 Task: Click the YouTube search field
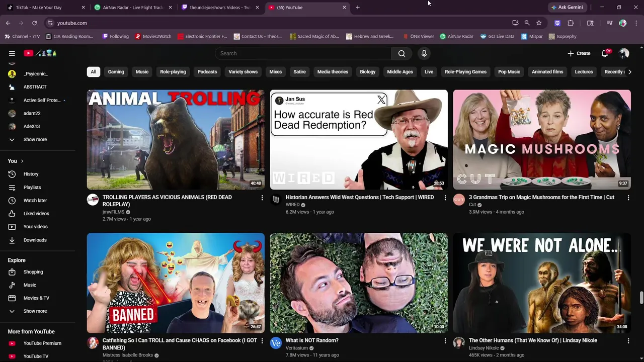pos(303,53)
